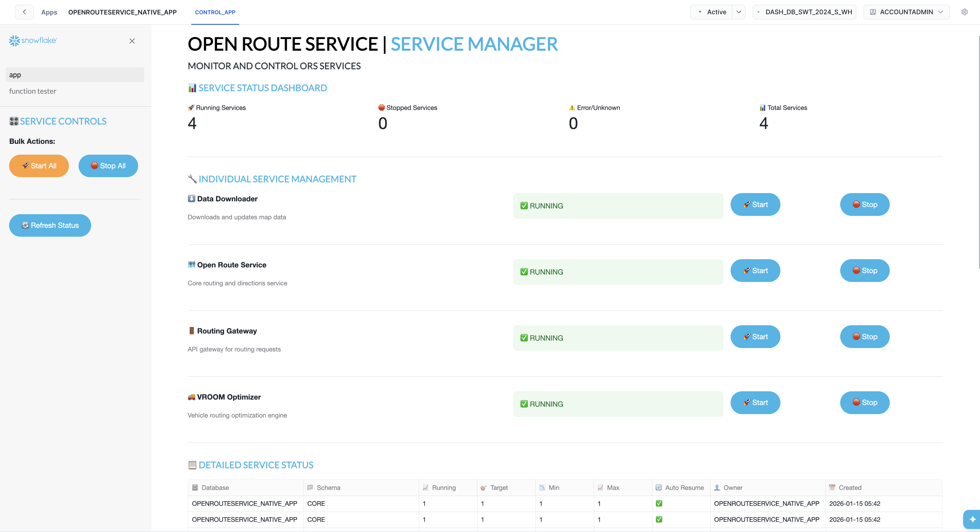Toggle Auto Resume on the second table row
The image size is (980, 532).
[659, 519]
